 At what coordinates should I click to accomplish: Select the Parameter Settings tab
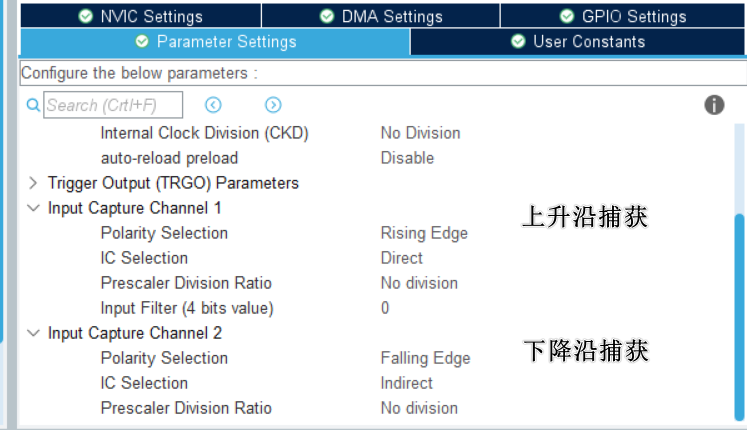pos(215,42)
